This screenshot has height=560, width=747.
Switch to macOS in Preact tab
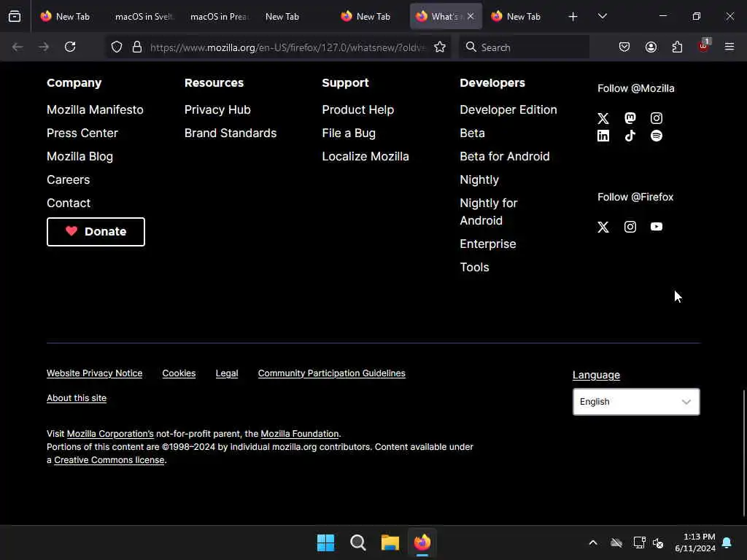click(219, 16)
